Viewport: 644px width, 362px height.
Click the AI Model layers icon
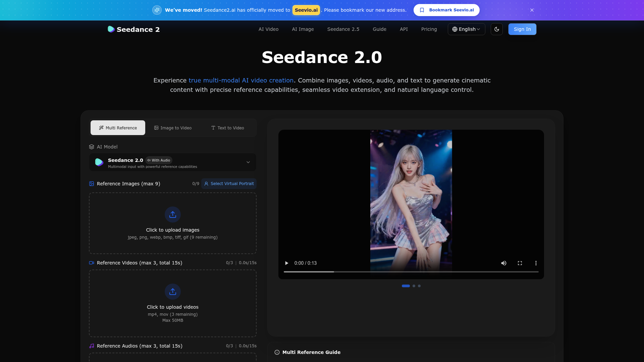tap(92, 147)
